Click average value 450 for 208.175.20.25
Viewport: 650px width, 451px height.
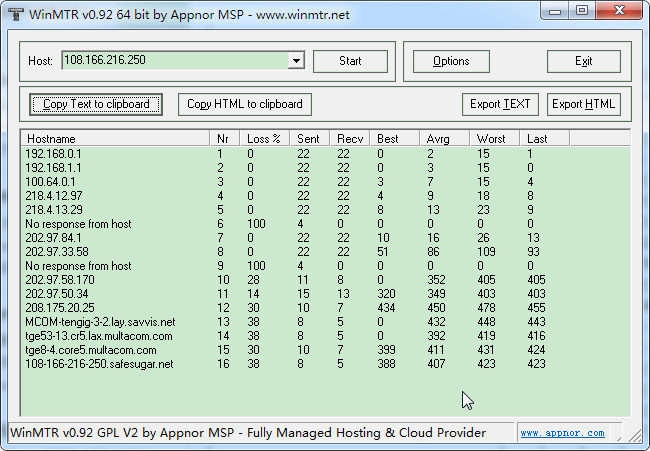(x=437, y=308)
